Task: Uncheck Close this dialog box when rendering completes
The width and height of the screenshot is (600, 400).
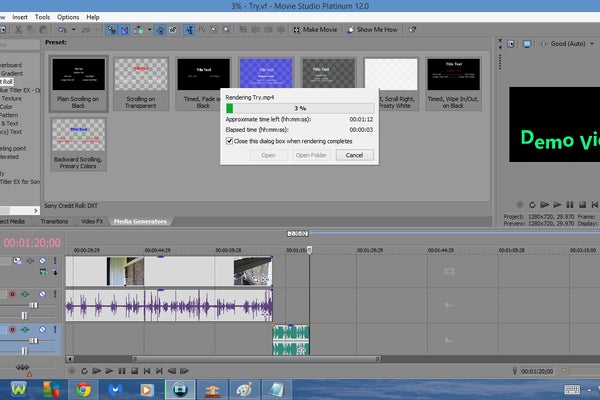Action: (229, 141)
